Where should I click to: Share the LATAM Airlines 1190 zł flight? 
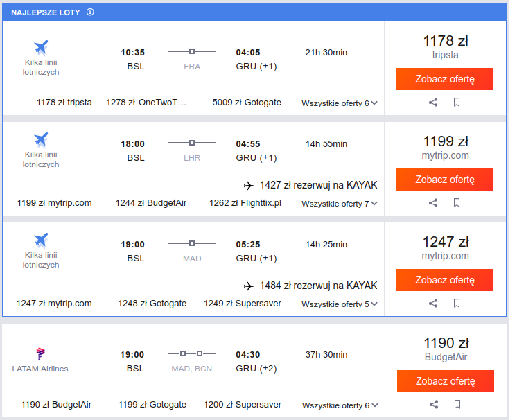click(x=434, y=405)
